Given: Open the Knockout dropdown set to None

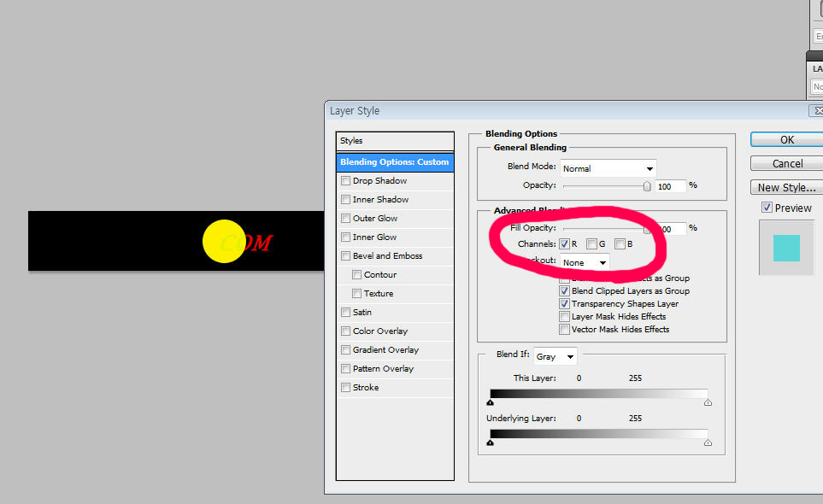Looking at the screenshot, I should (x=585, y=262).
